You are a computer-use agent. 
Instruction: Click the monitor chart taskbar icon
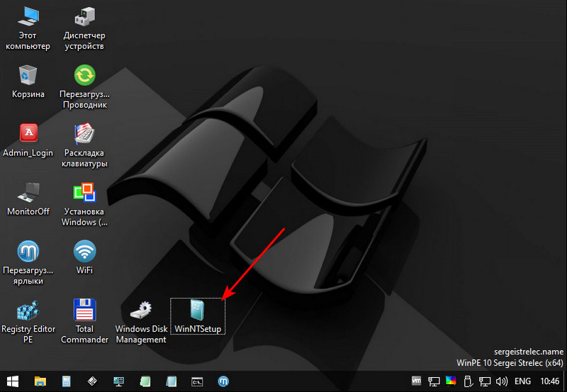(x=118, y=381)
